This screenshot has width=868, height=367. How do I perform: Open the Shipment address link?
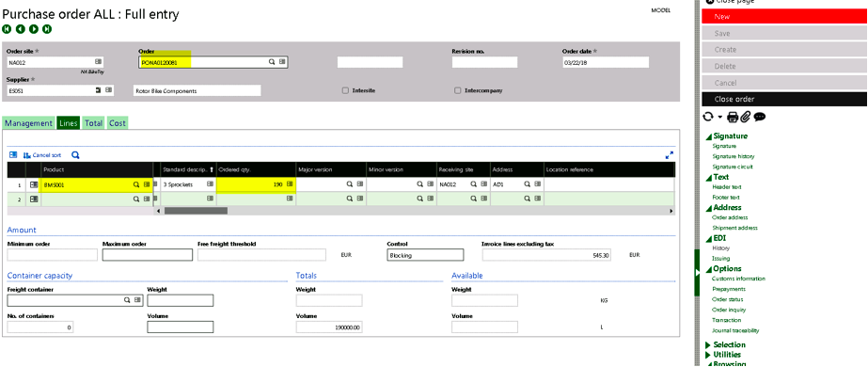point(734,228)
